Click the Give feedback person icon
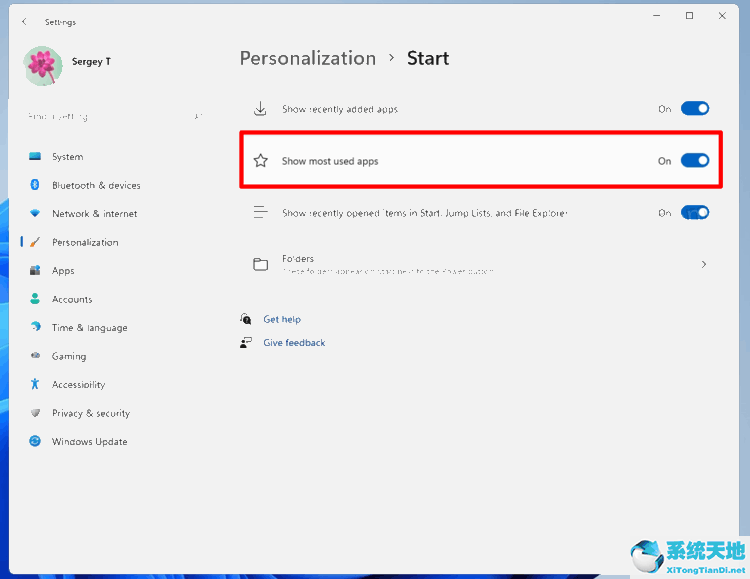 pos(246,342)
